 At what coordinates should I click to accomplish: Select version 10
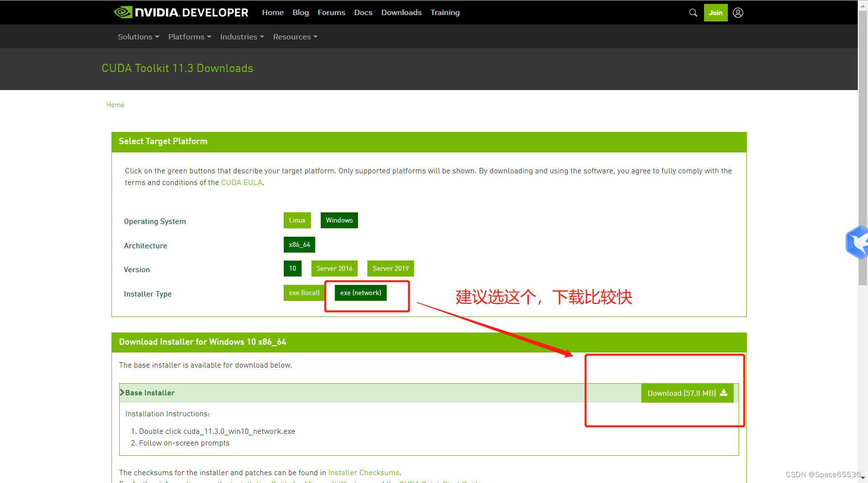[292, 268]
